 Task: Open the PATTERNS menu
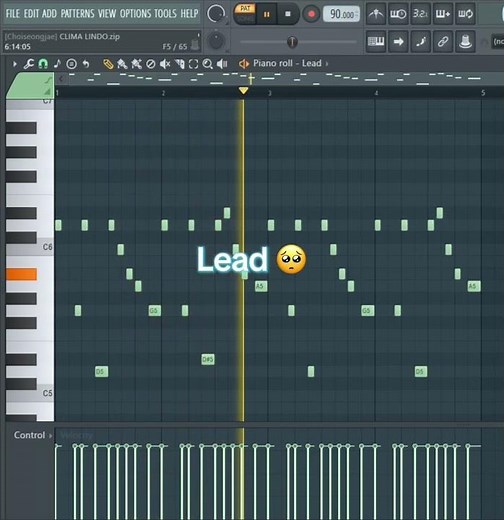(x=77, y=13)
